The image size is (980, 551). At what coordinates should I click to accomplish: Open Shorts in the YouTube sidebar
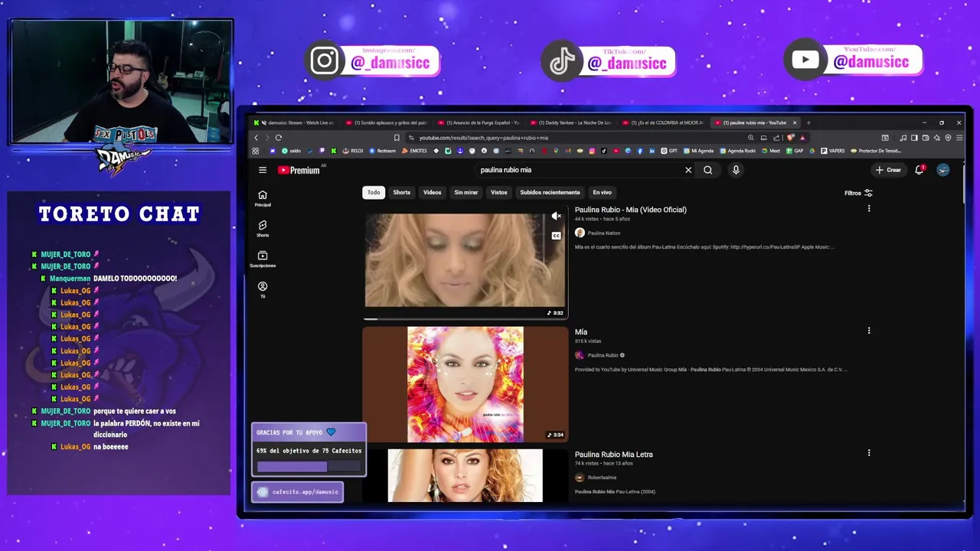(x=263, y=228)
